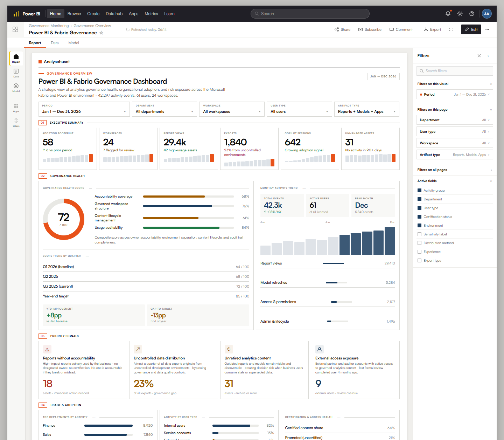Open the Governance Monitoring breadcrumb link
Image resolution: width=504 pixels, height=440 pixels.
pyautogui.click(x=49, y=26)
